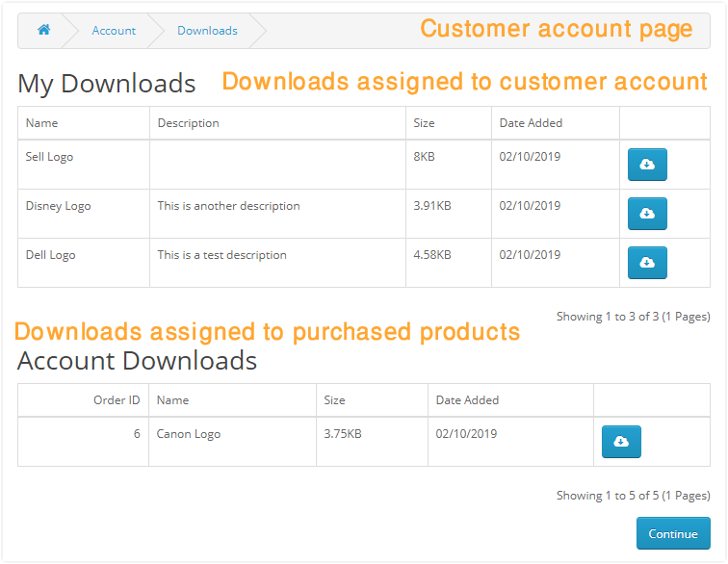
Task: Click 'This is another description' text
Action: [x=228, y=206]
